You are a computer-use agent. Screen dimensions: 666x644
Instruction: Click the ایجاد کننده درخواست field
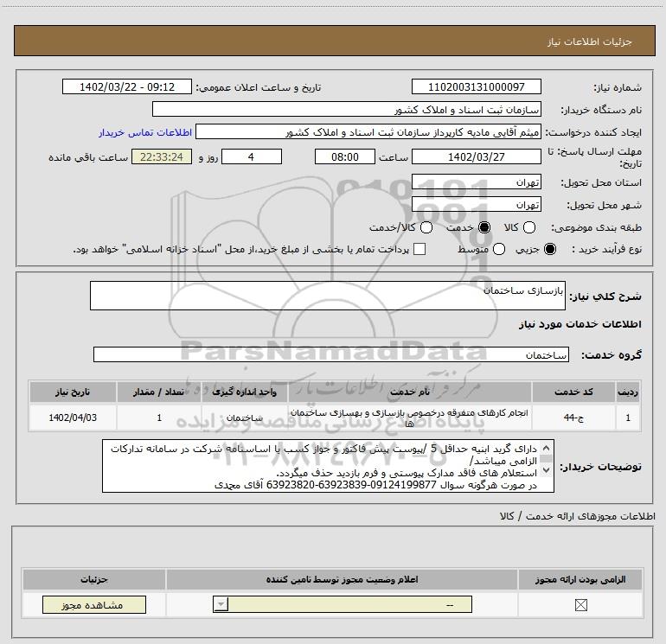pyautogui.click(x=368, y=132)
